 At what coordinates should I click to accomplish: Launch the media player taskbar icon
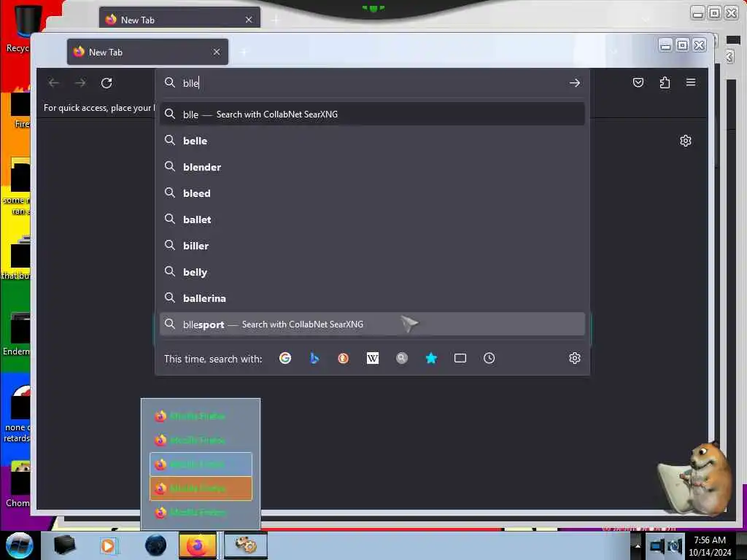point(108,545)
